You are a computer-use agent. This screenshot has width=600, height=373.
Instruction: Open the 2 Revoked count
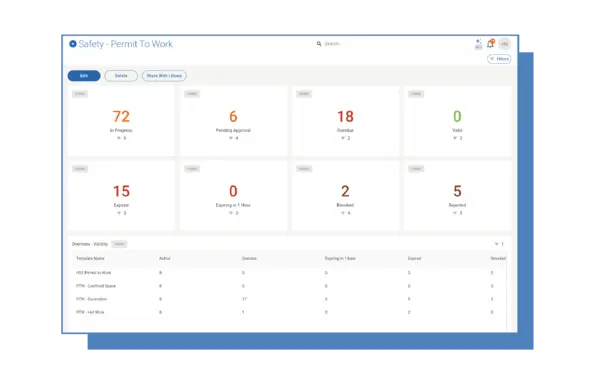click(x=345, y=191)
